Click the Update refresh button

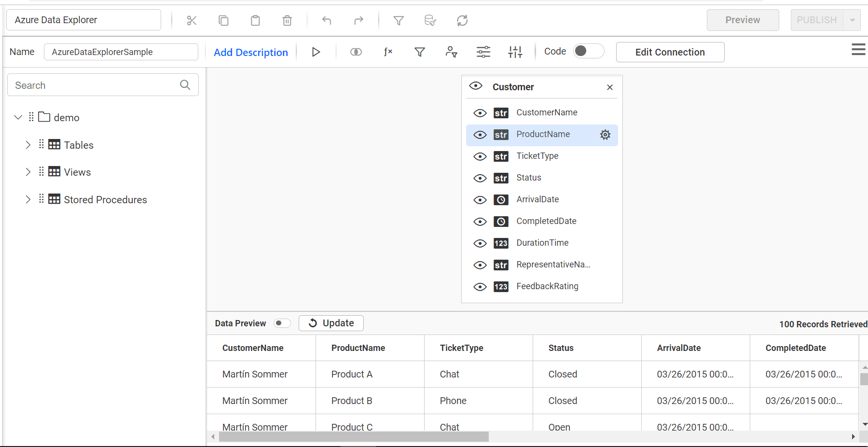tap(331, 323)
